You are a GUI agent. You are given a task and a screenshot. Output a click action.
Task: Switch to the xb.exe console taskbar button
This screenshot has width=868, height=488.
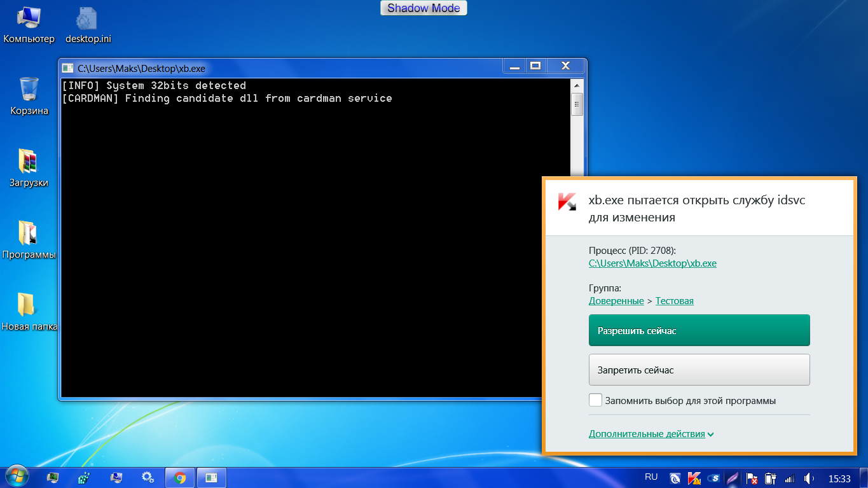coord(212,477)
